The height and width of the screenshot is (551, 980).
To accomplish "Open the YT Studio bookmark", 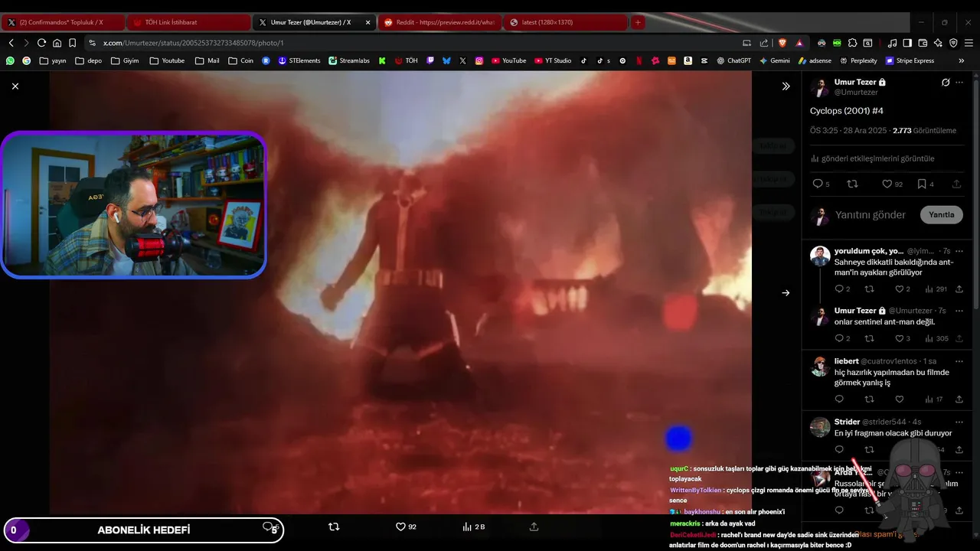I will (553, 60).
